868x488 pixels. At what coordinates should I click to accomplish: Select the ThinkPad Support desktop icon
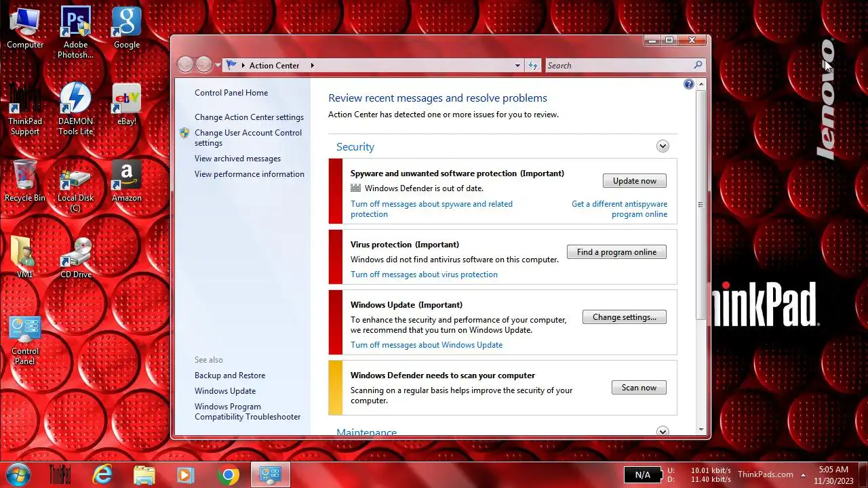pyautogui.click(x=25, y=110)
